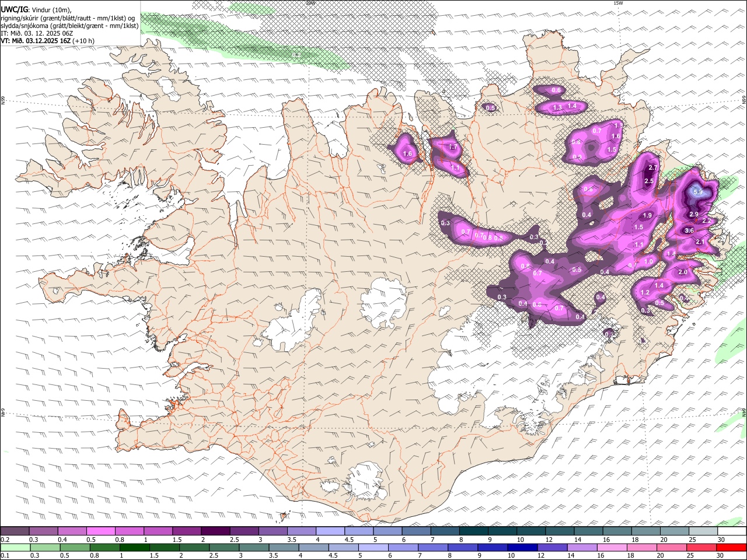This screenshot has height=560, width=747.
Task: Click the '2.1' map value on the east coast
Action: pyautogui.click(x=701, y=242)
